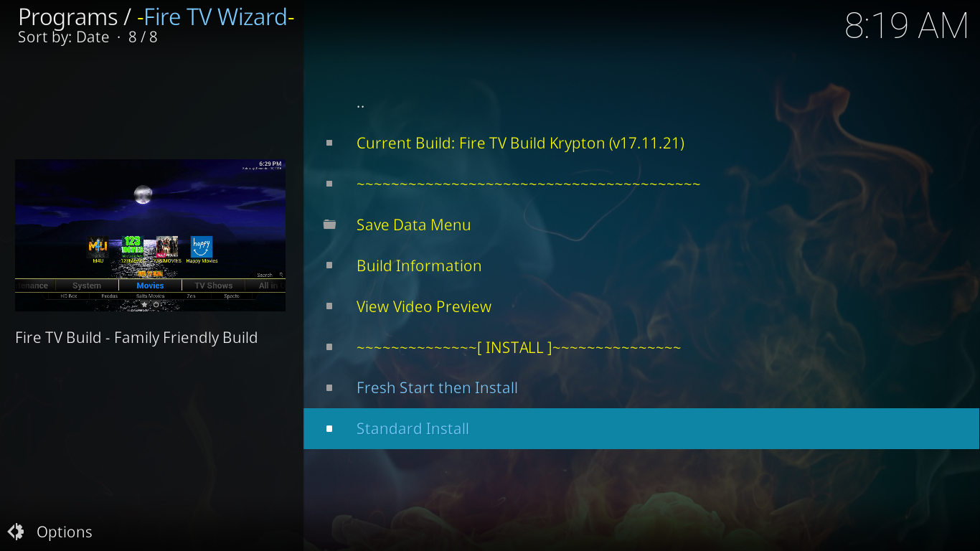Click the 8:19 AM clock

pos(907,27)
